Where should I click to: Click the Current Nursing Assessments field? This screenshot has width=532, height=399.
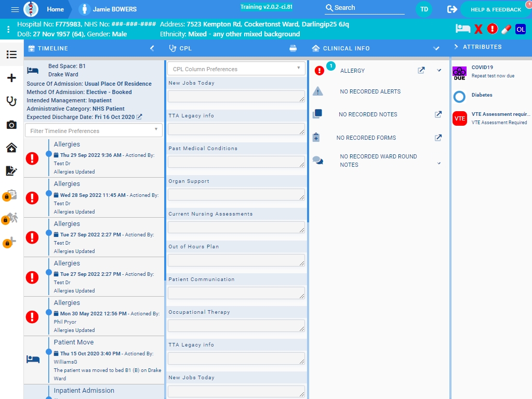pos(236,228)
